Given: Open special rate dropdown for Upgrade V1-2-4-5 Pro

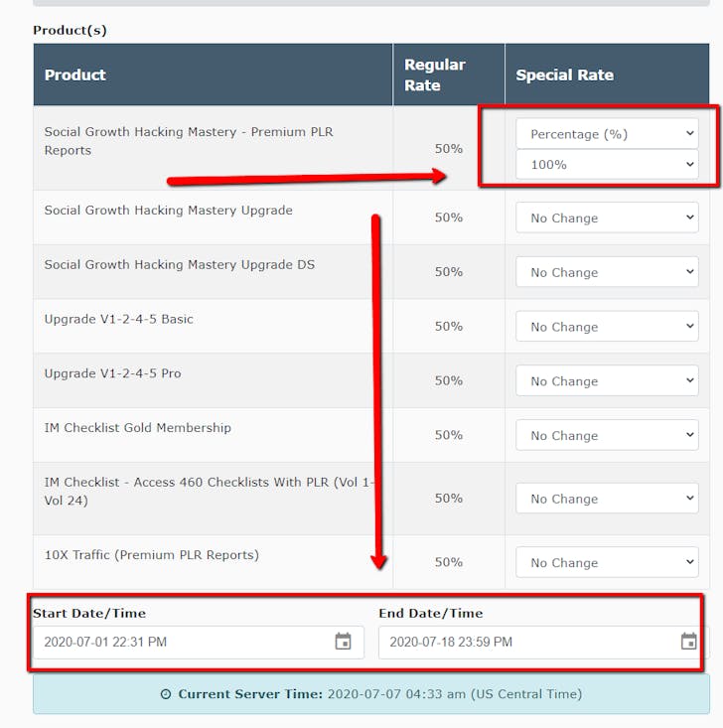Looking at the screenshot, I should click(x=607, y=381).
